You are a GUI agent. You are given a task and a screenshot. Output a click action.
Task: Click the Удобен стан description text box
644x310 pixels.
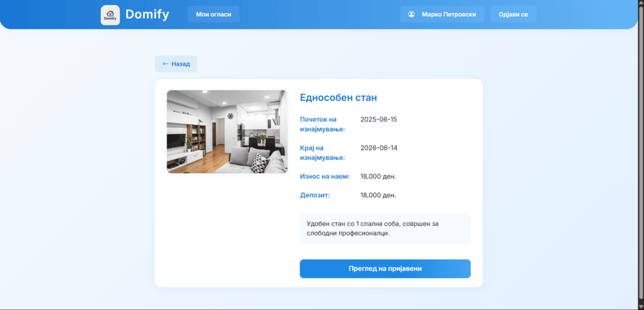click(384, 228)
